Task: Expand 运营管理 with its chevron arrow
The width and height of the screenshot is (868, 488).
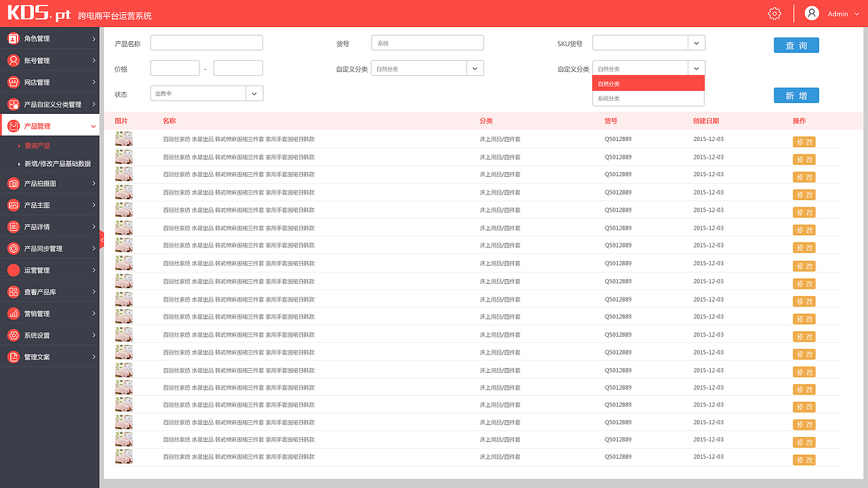Action: (x=94, y=270)
